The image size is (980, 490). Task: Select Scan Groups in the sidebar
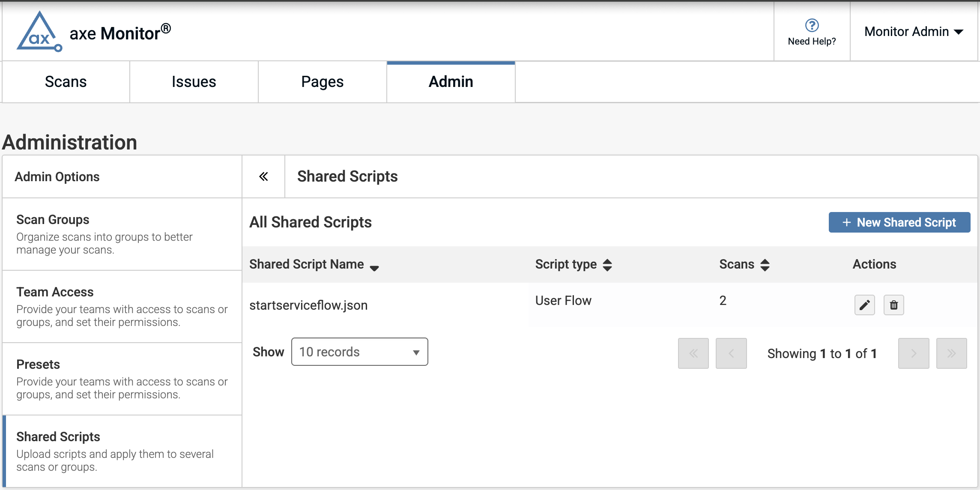point(53,219)
